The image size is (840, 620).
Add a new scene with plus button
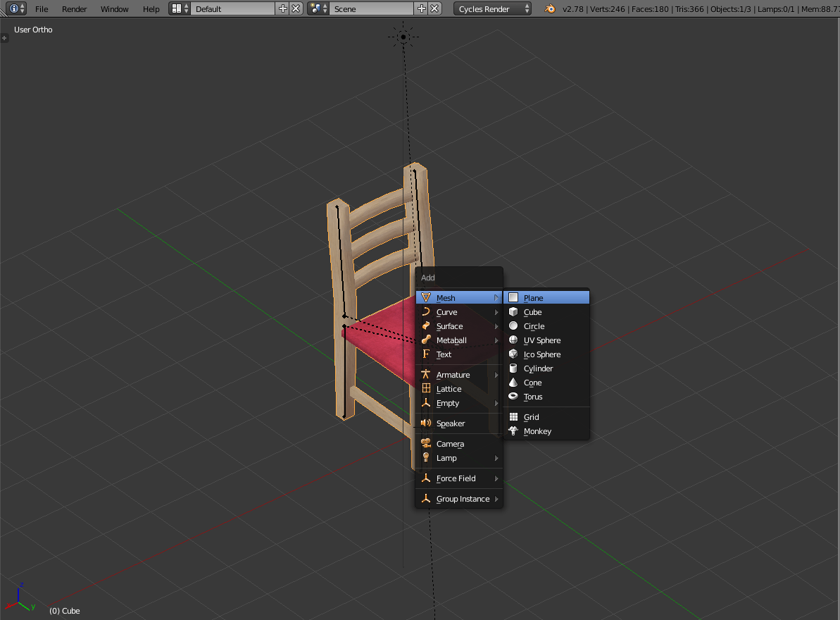click(422, 9)
